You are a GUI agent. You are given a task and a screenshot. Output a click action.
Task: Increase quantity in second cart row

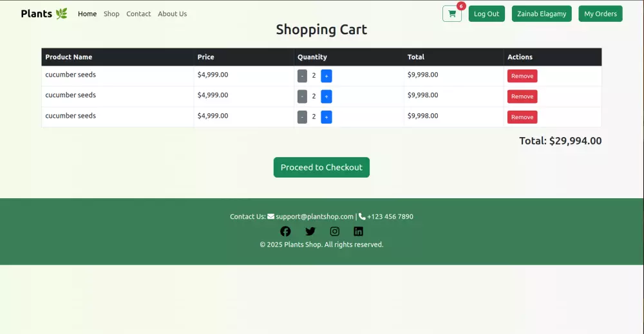(327, 97)
